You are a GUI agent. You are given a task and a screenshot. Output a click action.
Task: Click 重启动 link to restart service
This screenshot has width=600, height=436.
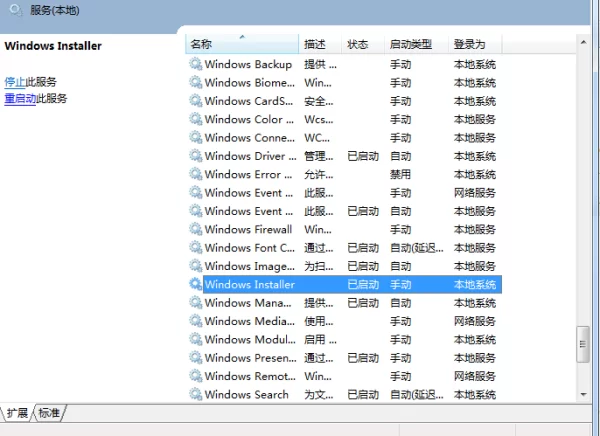click(21, 99)
